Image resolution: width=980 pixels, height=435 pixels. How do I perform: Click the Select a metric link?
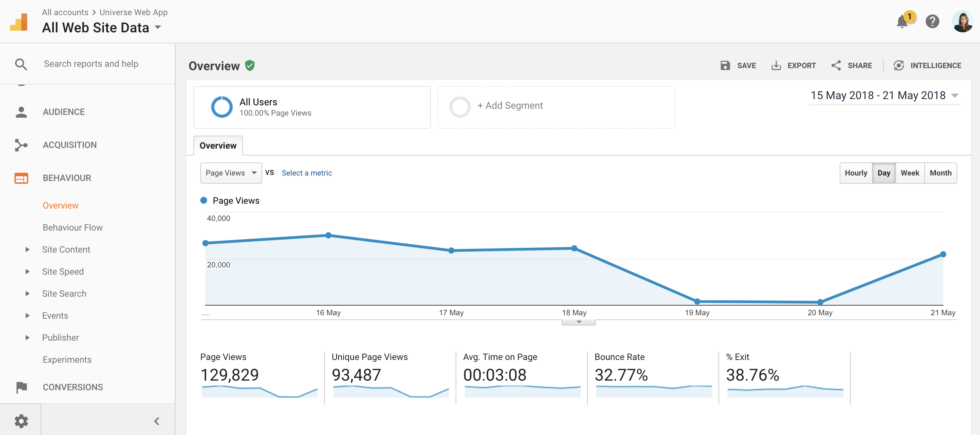coord(307,173)
